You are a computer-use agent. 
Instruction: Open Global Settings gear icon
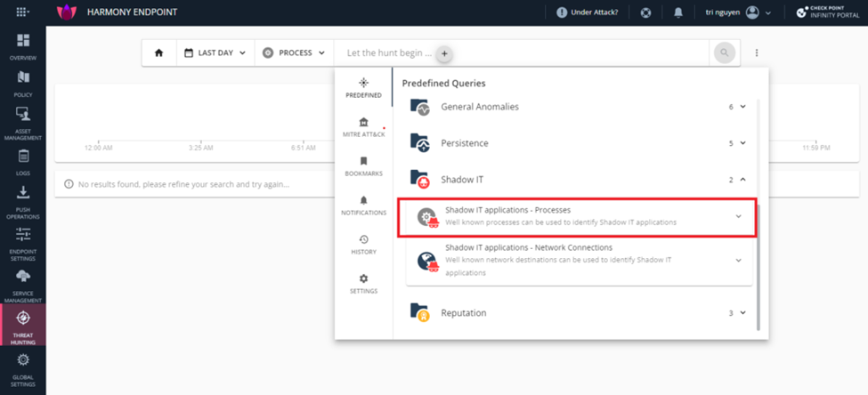22,360
